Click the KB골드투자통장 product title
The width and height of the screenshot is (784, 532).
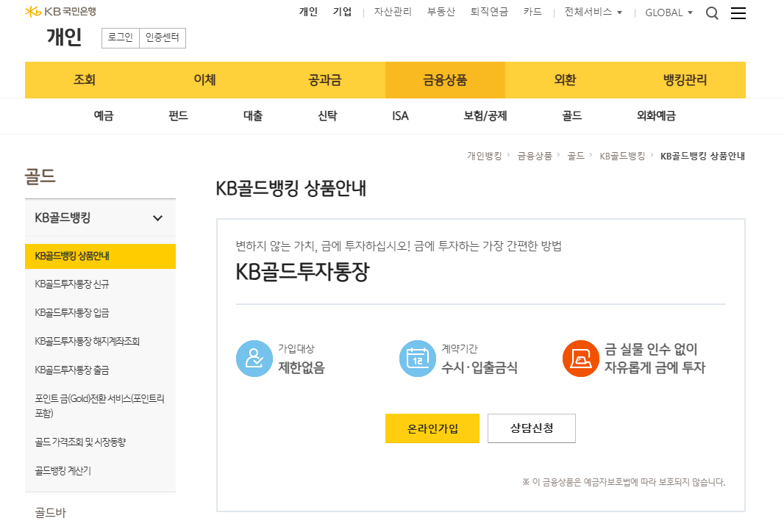click(302, 272)
